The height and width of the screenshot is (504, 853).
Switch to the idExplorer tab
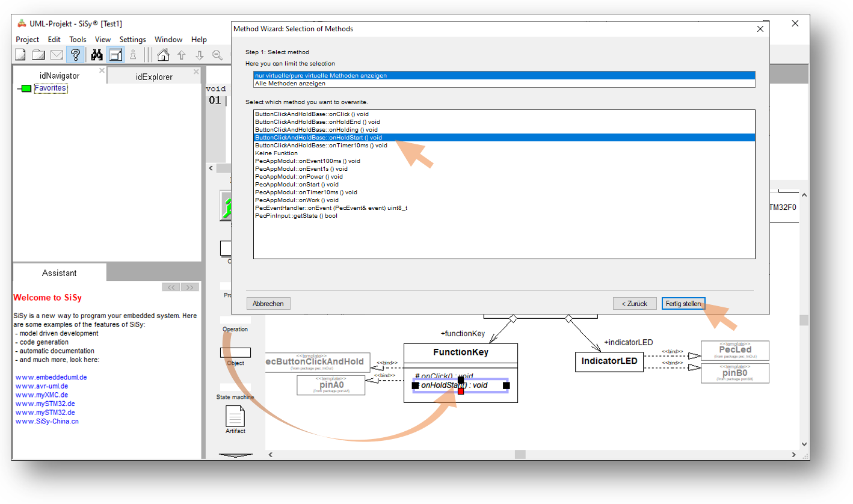(154, 77)
